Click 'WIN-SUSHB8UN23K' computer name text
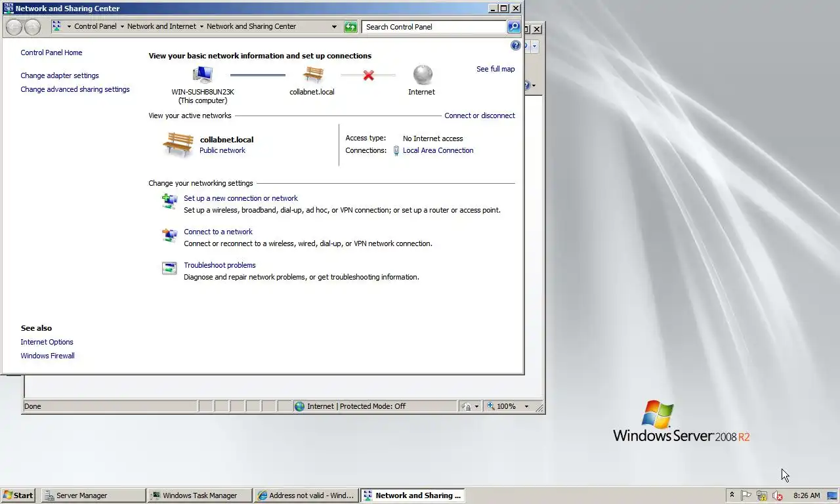Screen dimensions: 840x504 [x=203, y=92]
